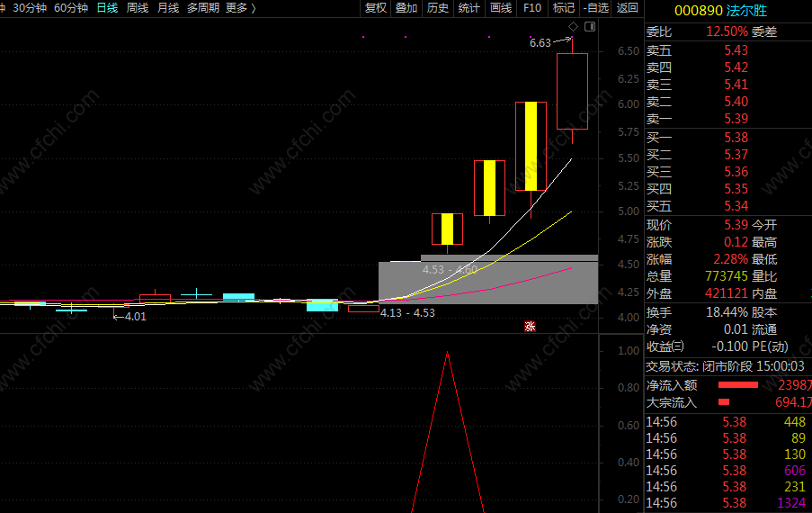Screen dimensions: 812x513
Task: Click the latest candlestick near 6.63
Action: click(572, 91)
